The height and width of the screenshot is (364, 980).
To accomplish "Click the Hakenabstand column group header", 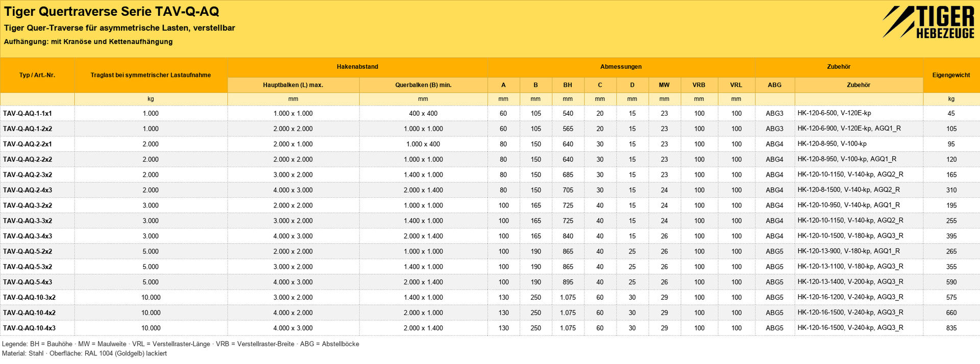I will point(357,67).
